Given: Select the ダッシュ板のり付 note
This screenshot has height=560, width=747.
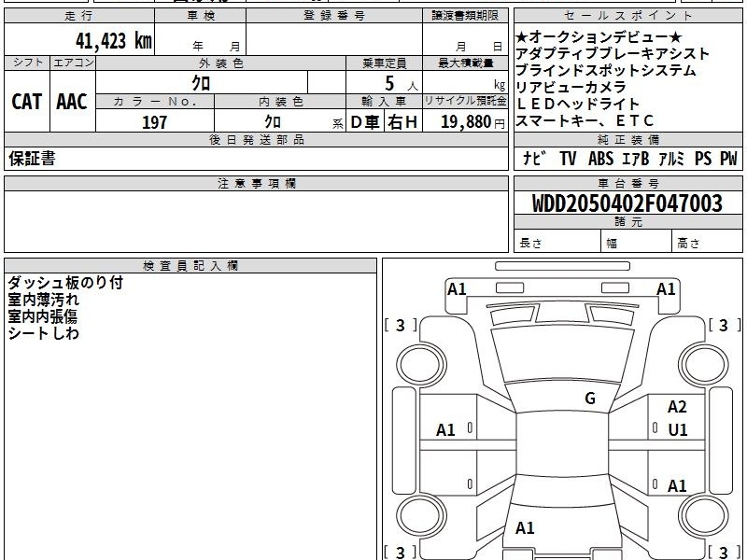Looking at the screenshot, I should (x=65, y=283).
